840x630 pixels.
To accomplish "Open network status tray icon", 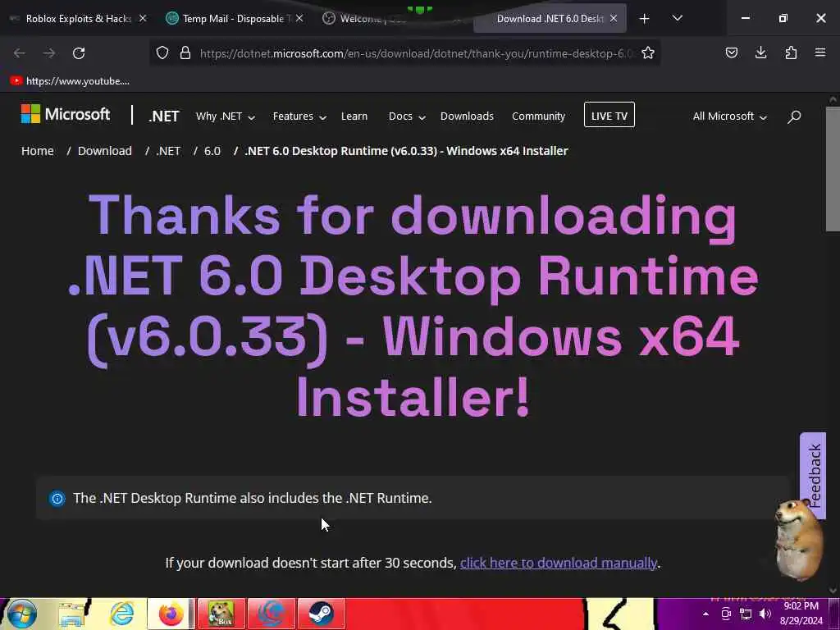I will (745, 614).
